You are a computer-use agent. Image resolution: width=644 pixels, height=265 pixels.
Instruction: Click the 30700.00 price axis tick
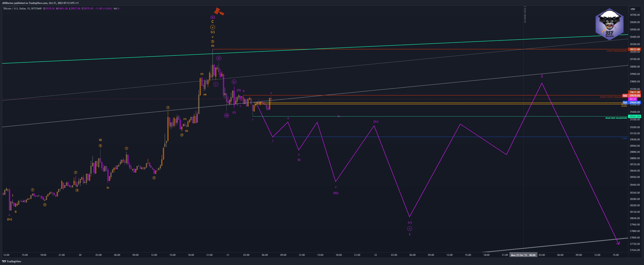635,15
